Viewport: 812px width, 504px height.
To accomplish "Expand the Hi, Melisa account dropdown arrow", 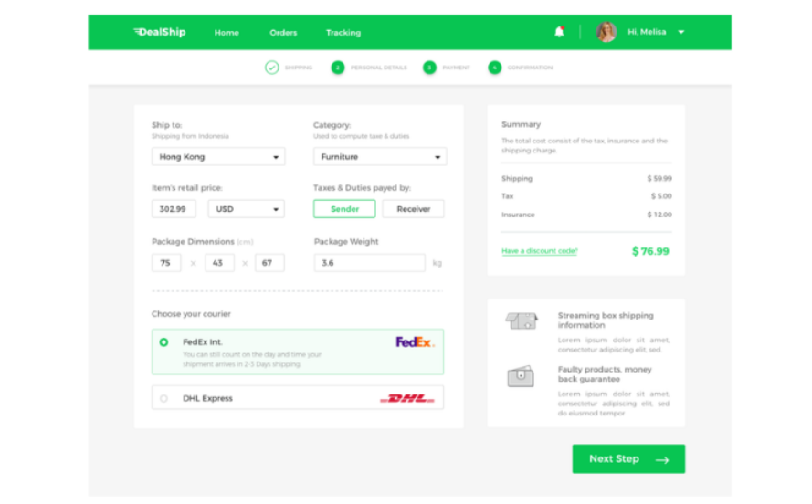I will (x=681, y=32).
